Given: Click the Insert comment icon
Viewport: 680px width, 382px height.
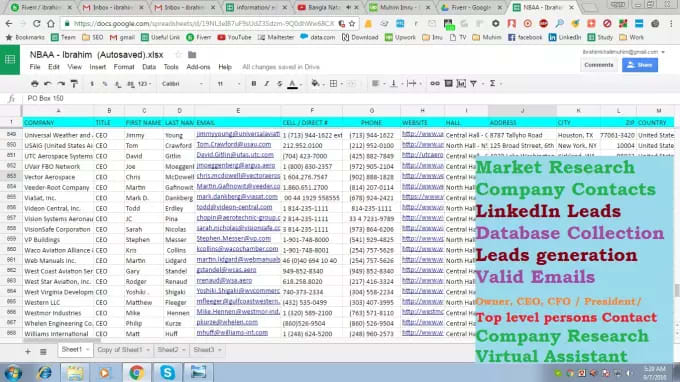Looking at the screenshot, I should (x=448, y=83).
